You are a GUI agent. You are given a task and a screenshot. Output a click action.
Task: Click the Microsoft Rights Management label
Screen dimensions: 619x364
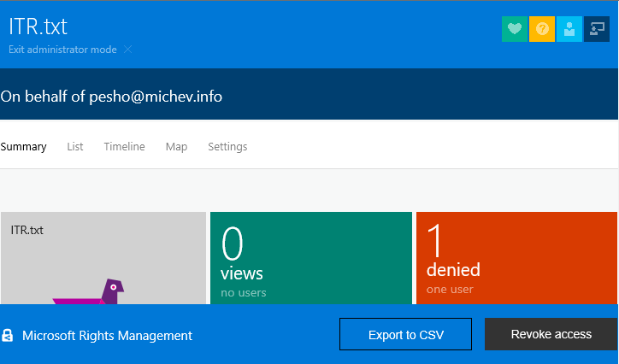(x=107, y=336)
